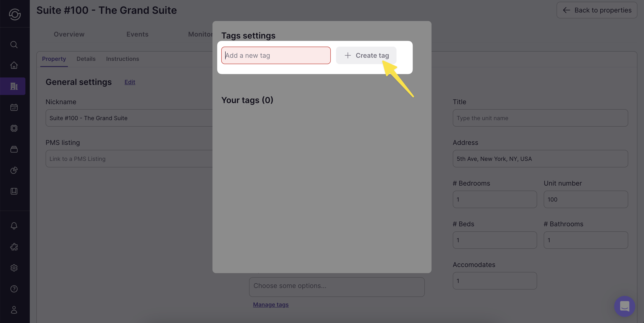The image size is (644, 323).
Task: Click the Manage tags link
Action: pyautogui.click(x=271, y=305)
